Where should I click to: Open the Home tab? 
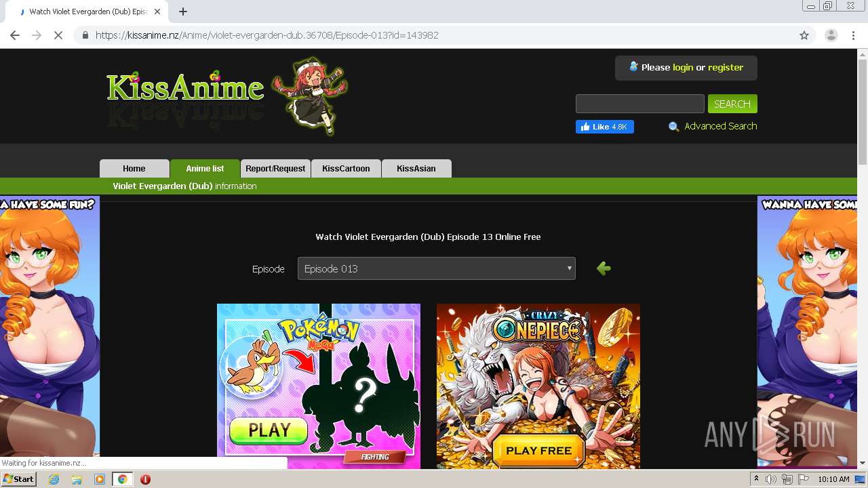tap(134, 169)
